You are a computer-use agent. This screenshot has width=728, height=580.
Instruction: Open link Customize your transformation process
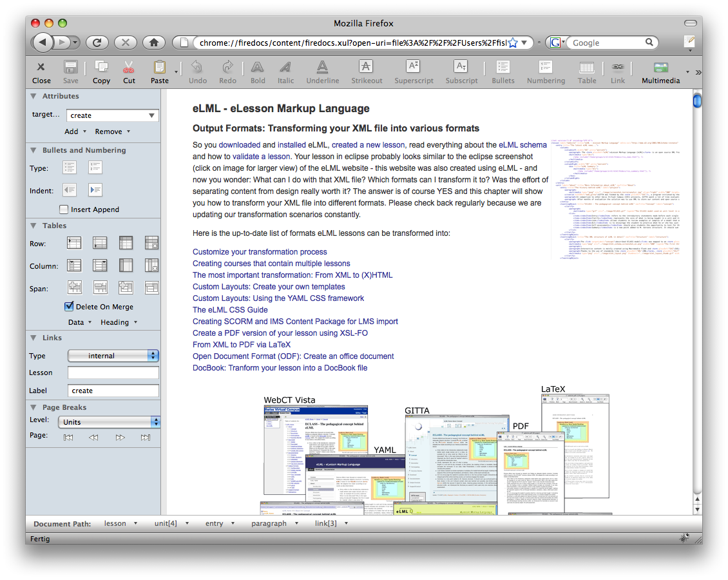(x=260, y=252)
